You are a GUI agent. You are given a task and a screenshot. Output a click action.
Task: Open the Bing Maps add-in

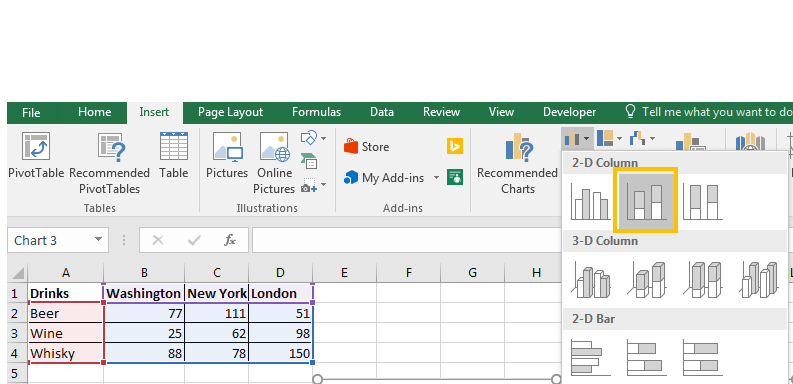[455, 146]
